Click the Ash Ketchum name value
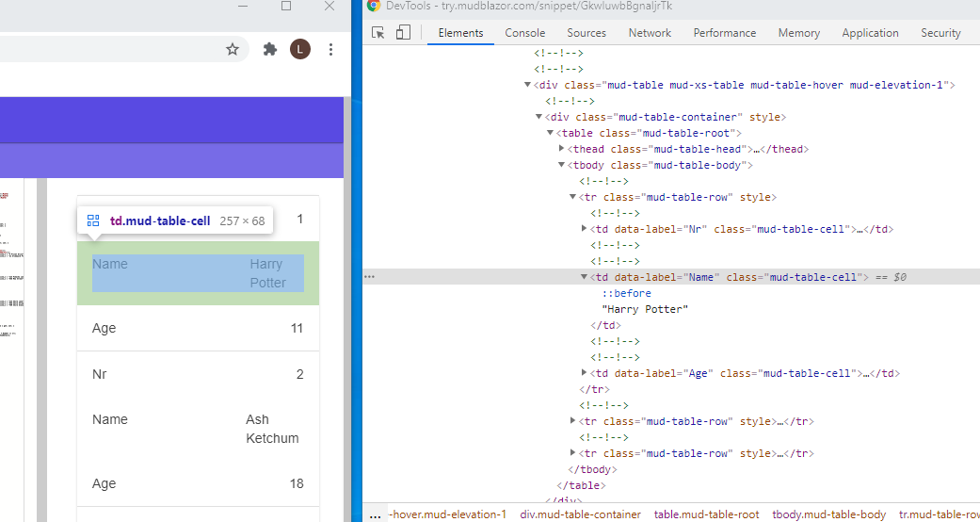Screen dimensions: 980x522 [x=272, y=429]
